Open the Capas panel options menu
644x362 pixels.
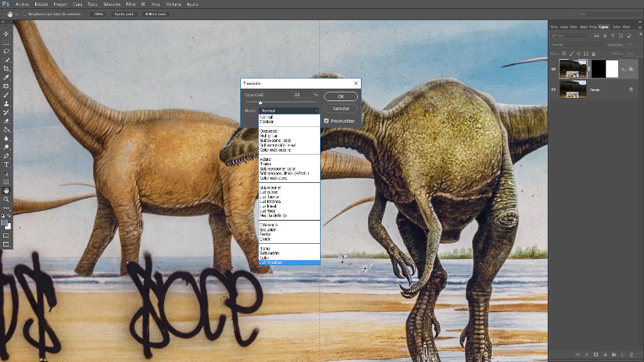(x=640, y=27)
